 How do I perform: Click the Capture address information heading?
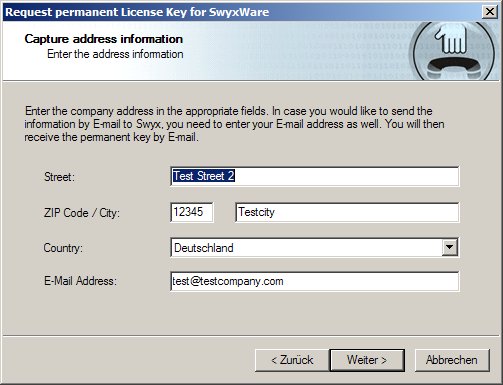coord(104,39)
